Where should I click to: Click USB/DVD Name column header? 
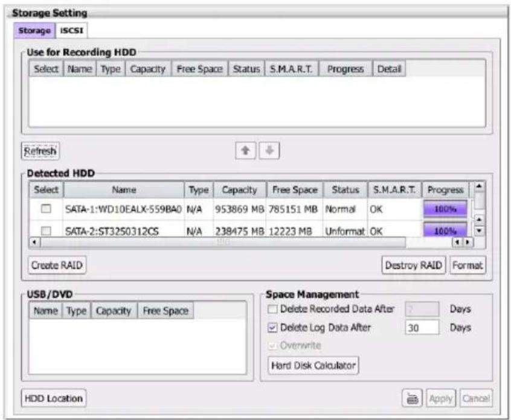[46, 311]
